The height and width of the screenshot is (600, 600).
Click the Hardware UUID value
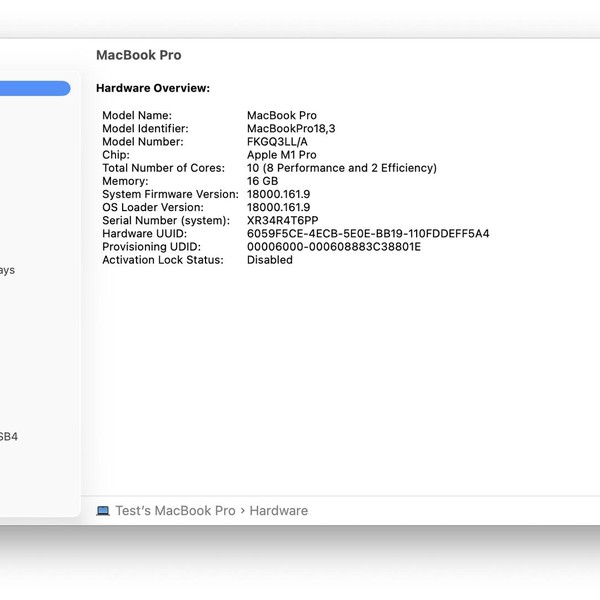click(368, 233)
